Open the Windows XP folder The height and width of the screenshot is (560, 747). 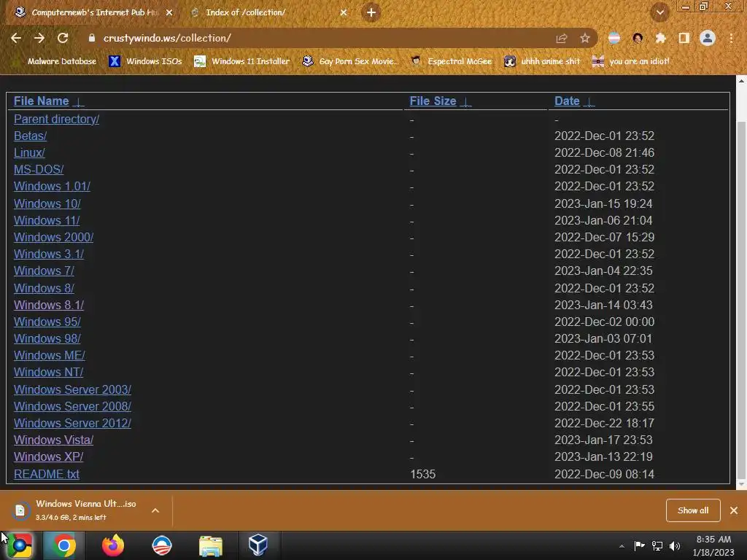click(x=49, y=456)
